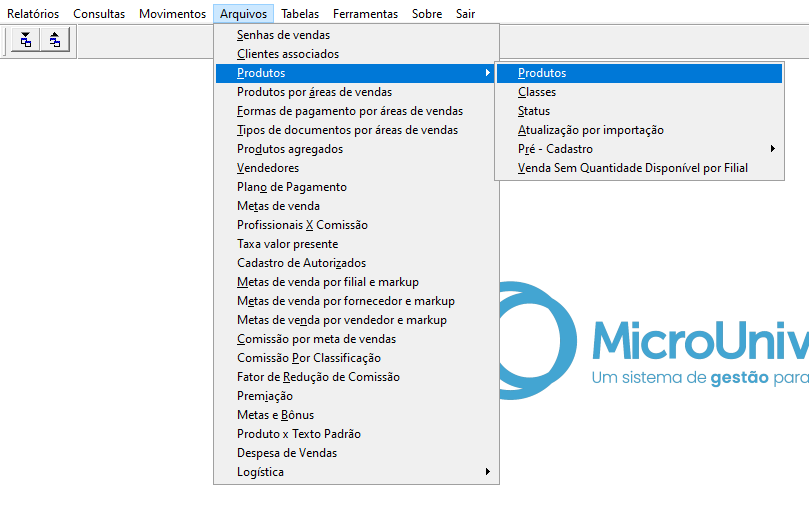Open the Ferramentas menu
The height and width of the screenshot is (506, 809).
pyautogui.click(x=365, y=14)
